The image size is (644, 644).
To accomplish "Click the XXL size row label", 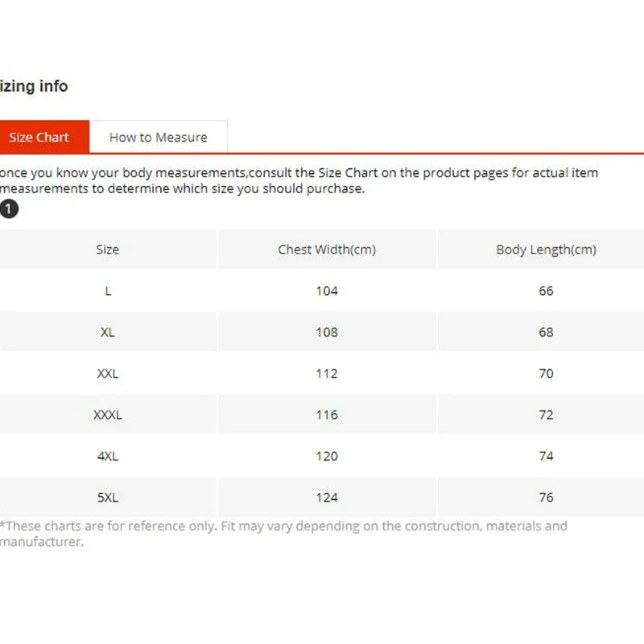I will (x=108, y=374).
